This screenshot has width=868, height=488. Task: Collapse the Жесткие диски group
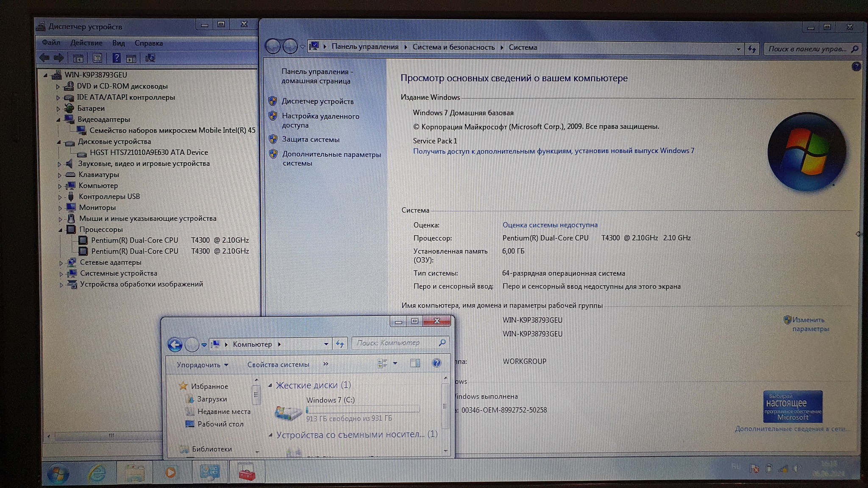point(270,385)
